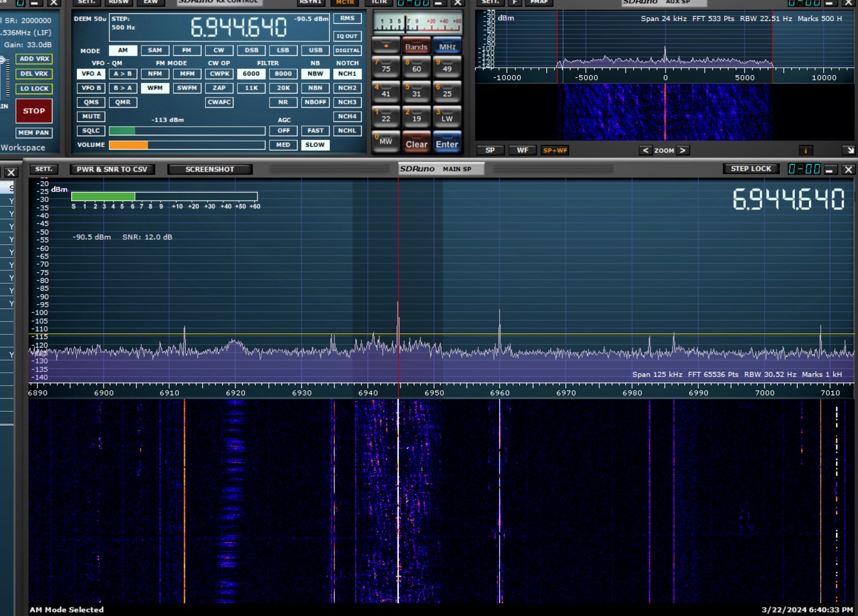Set filter width to 8000
This screenshot has width=858, height=616.
(283, 73)
